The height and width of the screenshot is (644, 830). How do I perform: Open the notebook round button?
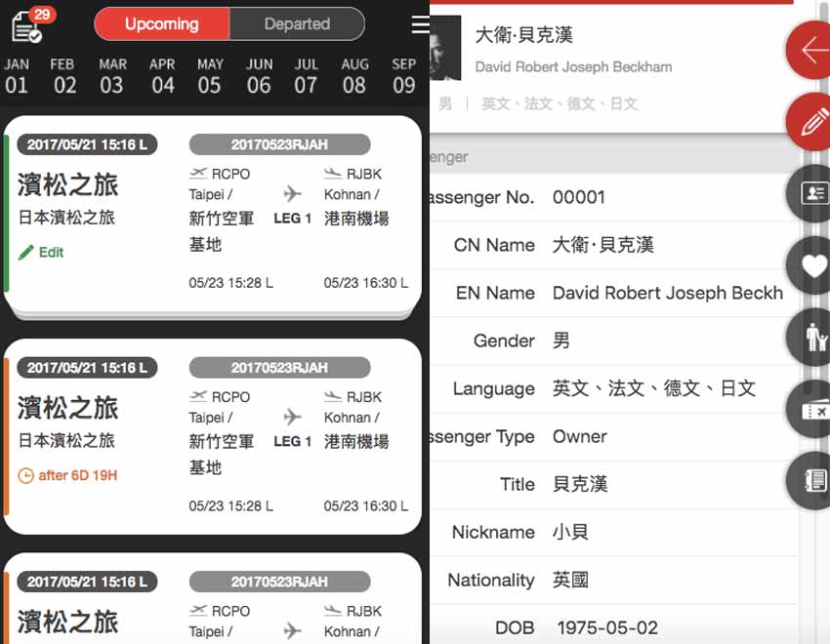[x=809, y=480]
